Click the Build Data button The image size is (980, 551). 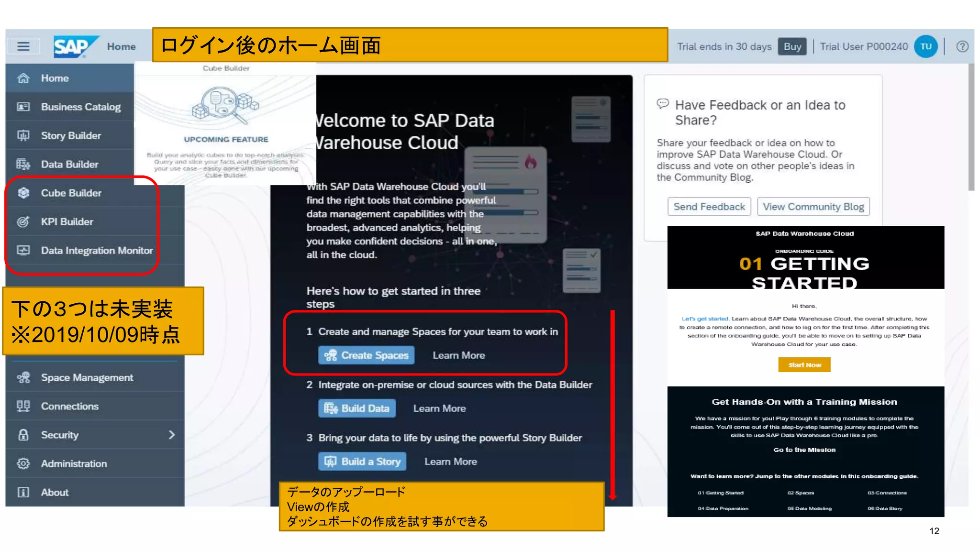point(357,408)
